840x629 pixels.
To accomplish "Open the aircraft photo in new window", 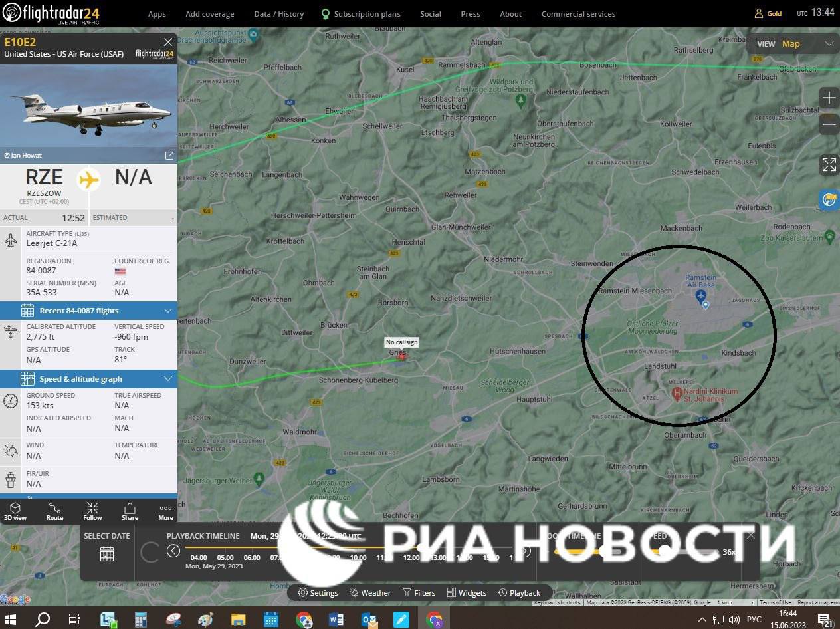I will [x=169, y=156].
